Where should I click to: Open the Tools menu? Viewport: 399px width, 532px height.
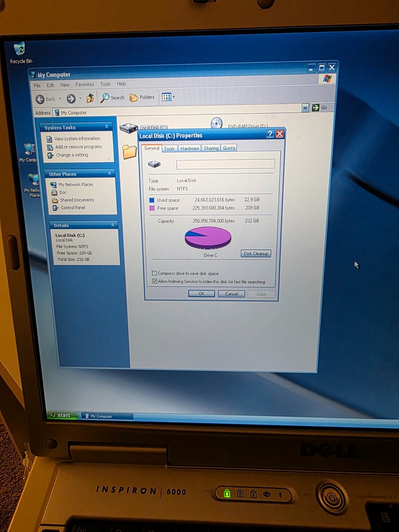pyautogui.click(x=105, y=84)
